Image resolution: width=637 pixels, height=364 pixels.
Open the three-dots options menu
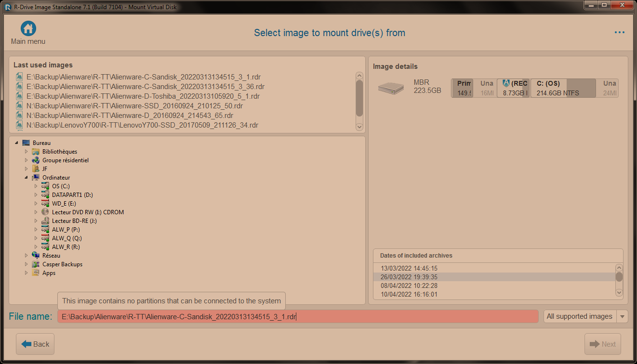point(620,33)
